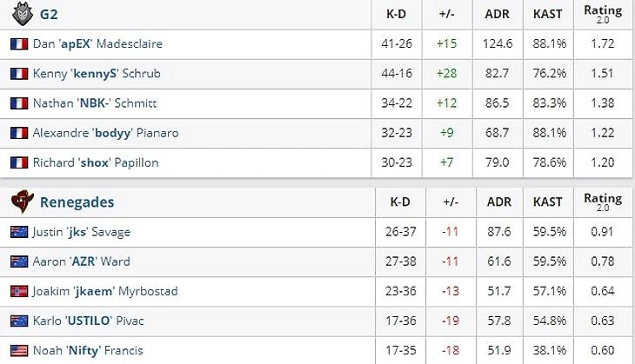This screenshot has height=364, width=635.
Task: Select Karlo 'USTILO' Pivac's player name
Action: coord(89,321)
